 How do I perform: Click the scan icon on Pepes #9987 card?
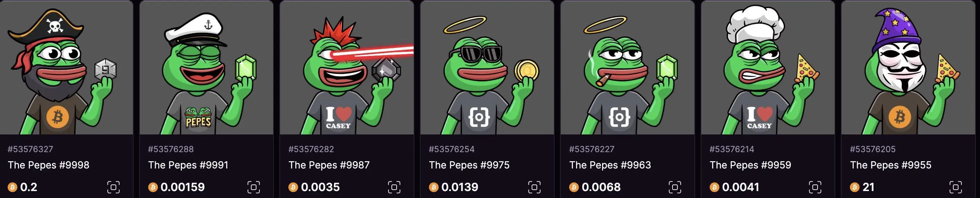click(394, 187)
